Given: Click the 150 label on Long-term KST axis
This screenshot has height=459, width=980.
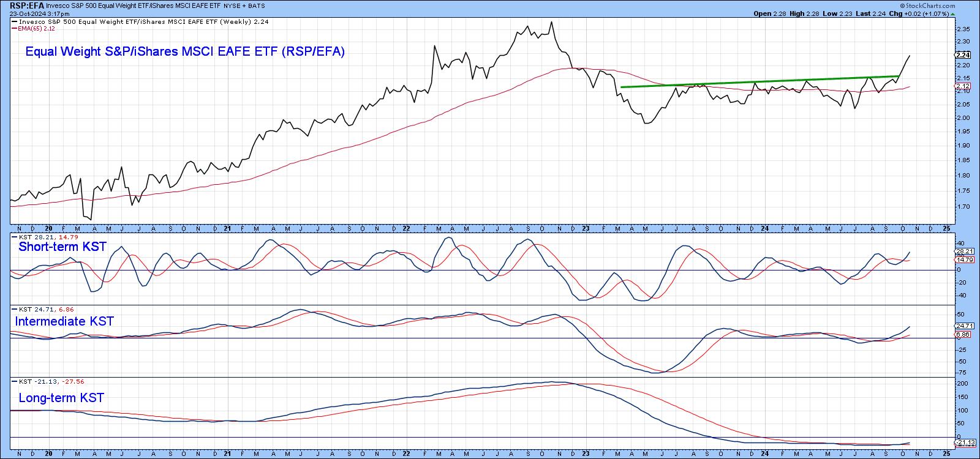Looking at the screenshot, I should click(x=962, y=397).
